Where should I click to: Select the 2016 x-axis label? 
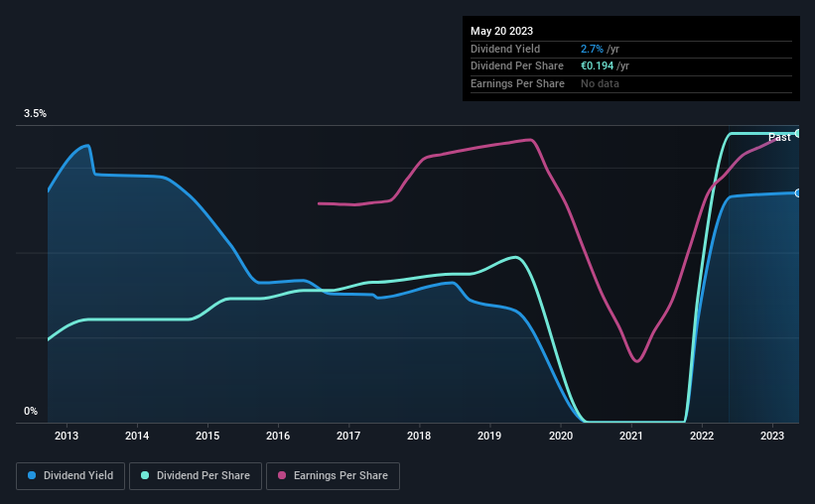tap(278, 436)
